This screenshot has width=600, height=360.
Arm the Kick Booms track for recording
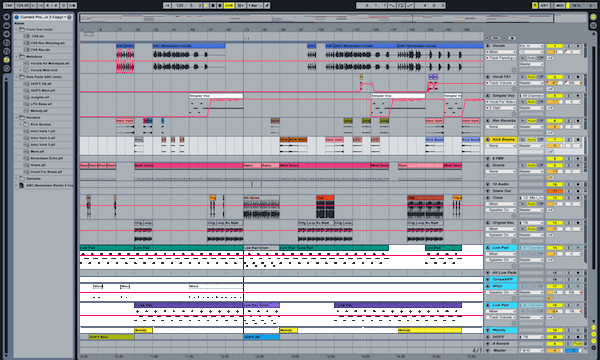click(578, 140)
